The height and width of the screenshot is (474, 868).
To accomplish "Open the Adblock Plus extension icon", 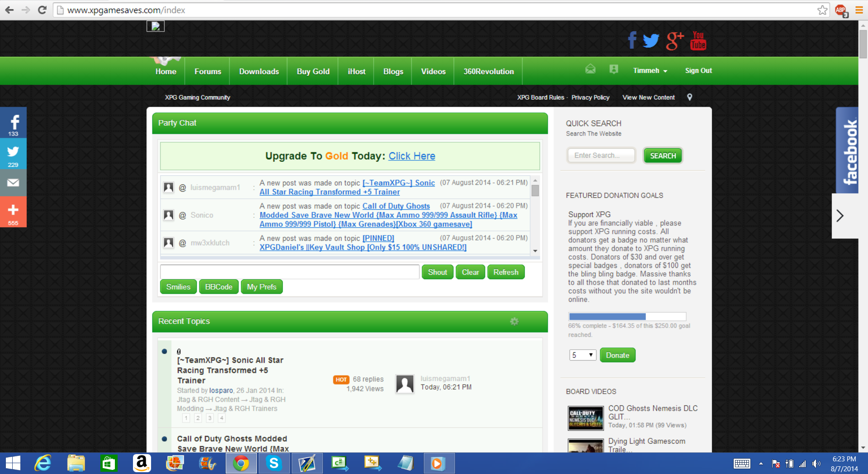I will tap(841, 10).
